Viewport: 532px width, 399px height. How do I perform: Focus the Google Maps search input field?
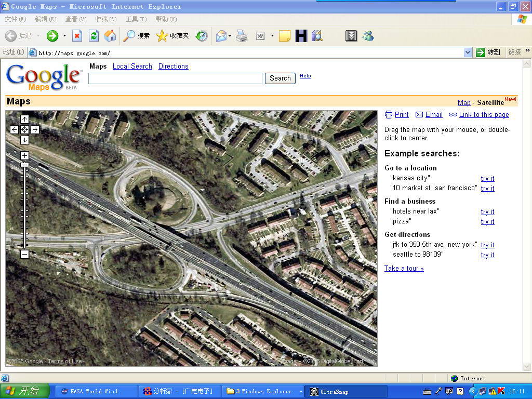(x=175, y=78)
